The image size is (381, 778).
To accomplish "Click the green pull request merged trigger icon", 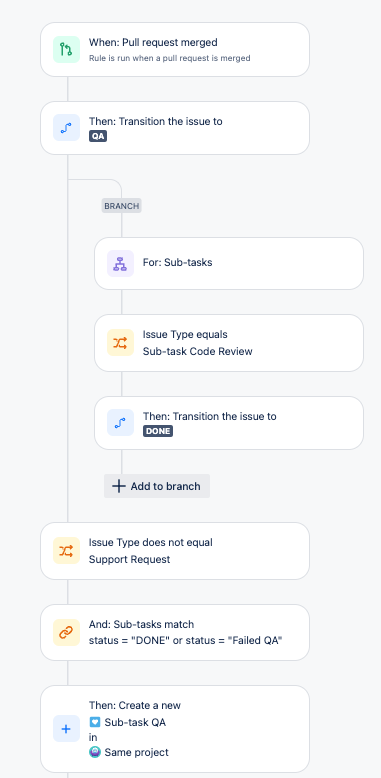I will click(x=66, y=50).
